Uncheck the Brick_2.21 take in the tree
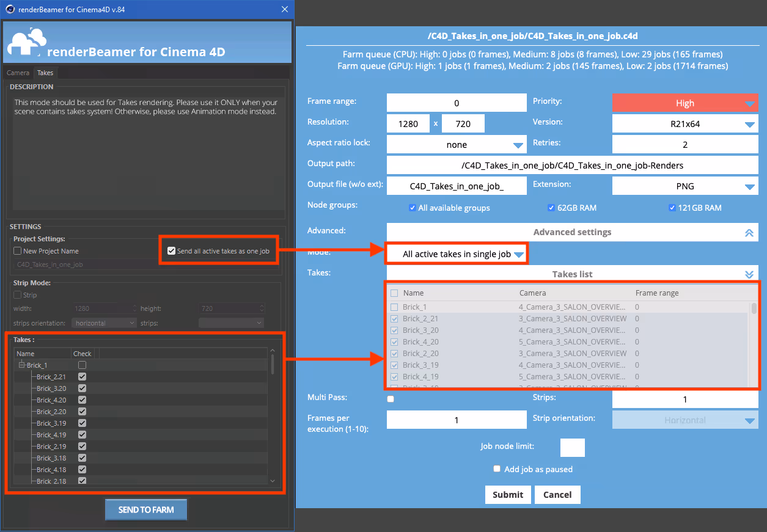Screen dimensions: 767x532 [x=82, y=377]
